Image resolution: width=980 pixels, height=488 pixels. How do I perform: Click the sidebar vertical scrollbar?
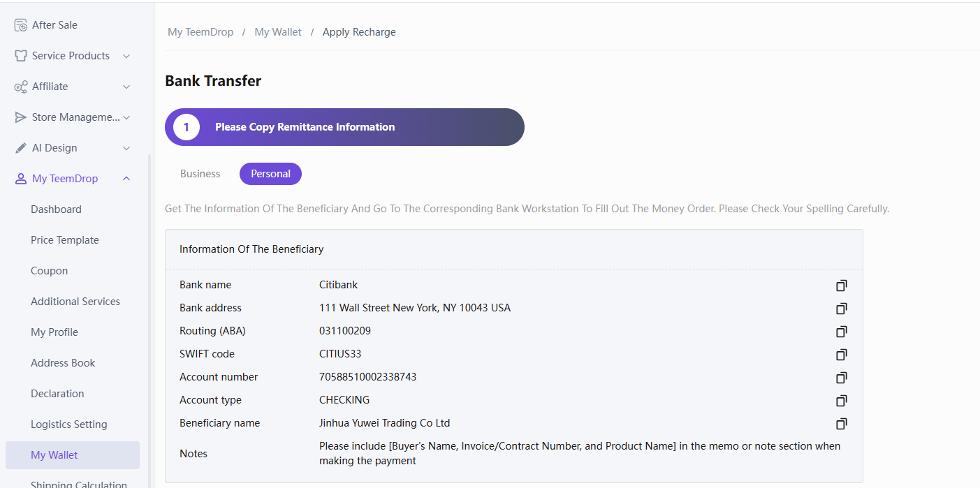click(x=149, y=314)
